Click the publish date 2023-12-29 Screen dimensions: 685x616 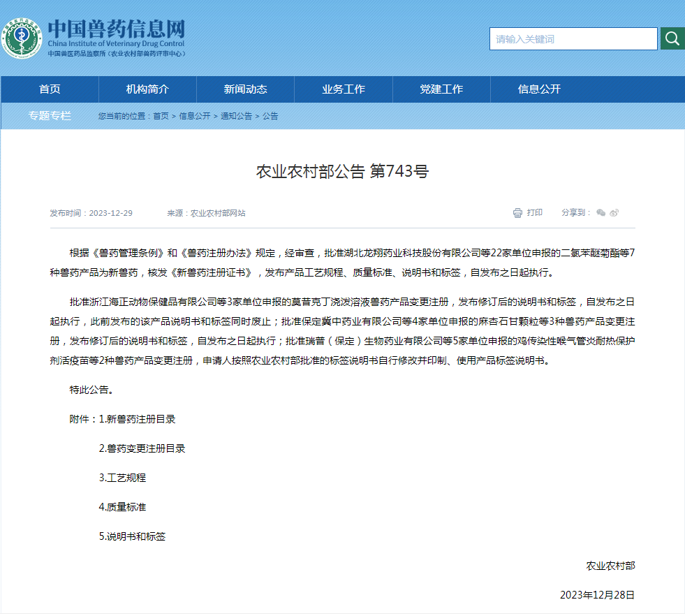click(110, 213)
